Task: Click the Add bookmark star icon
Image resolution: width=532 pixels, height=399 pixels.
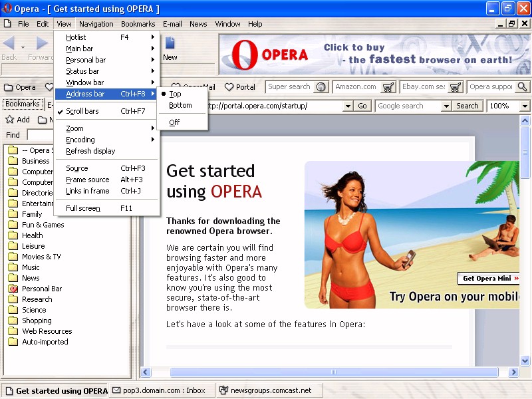Action: tap(9, 120)
